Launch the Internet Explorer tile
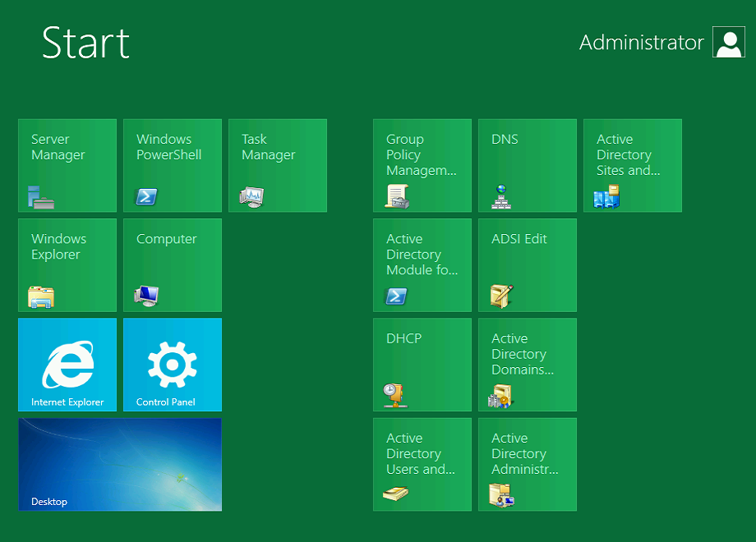This screenshot has width=756, height=542. click(67, 365)
